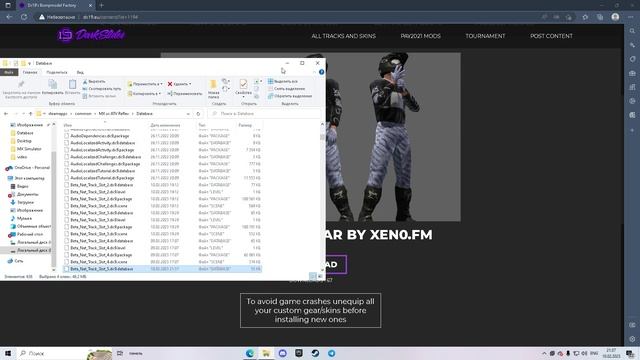Viewport: 640px width, 360px height.
Task: Switch to the Share (Поделиться) ribbon tab
Action: [x=57, y=72]
